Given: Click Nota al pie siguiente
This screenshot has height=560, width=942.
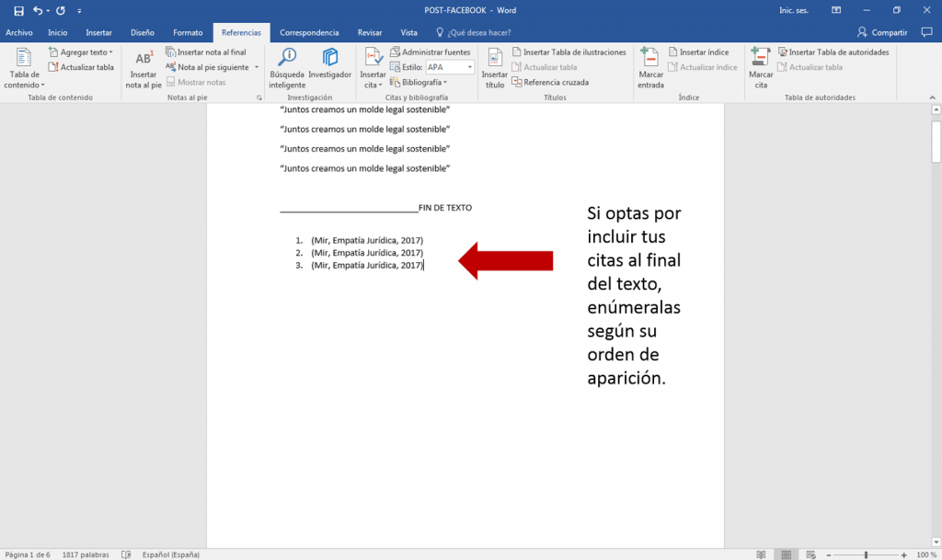Looking at the screenshot, I should click(x=208, y=67).
